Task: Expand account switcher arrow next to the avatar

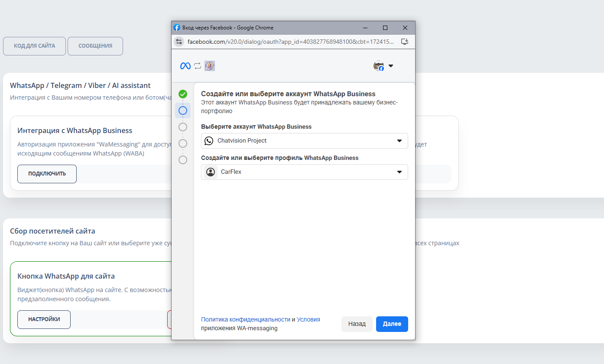Action: (x=391, y=66)
